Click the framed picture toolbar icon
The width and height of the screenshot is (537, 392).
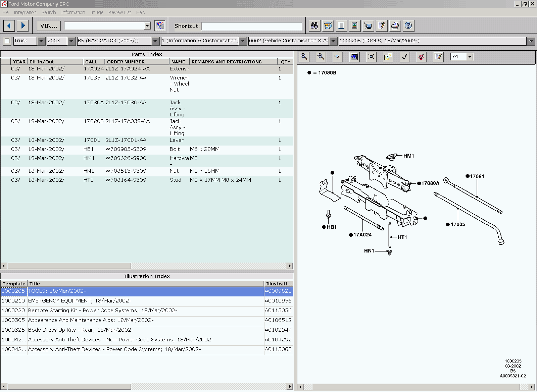[354, 25]
